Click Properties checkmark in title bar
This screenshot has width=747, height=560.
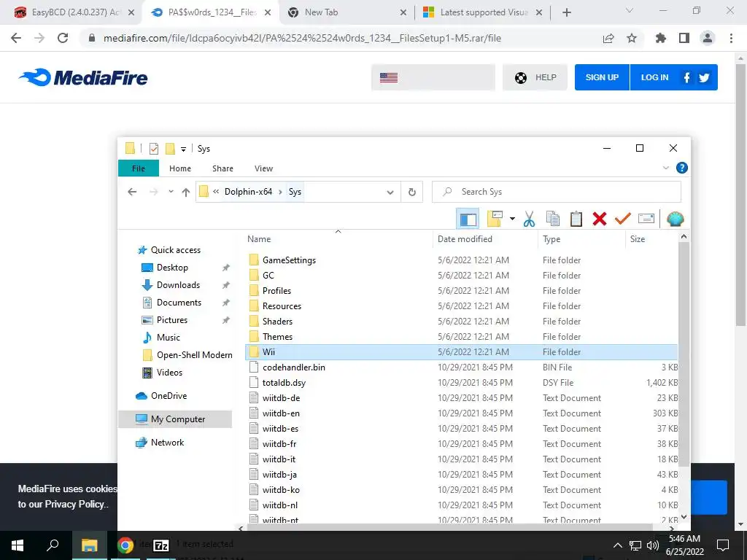point(154,149)
